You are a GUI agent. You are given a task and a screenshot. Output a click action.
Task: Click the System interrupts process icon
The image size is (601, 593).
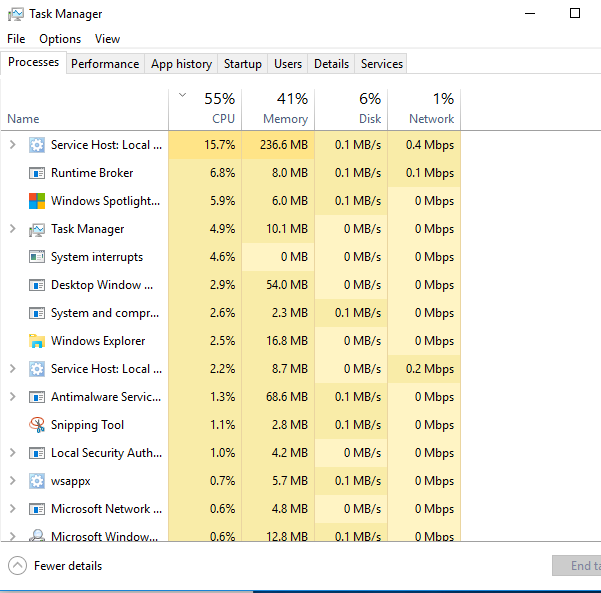point(37,257)
